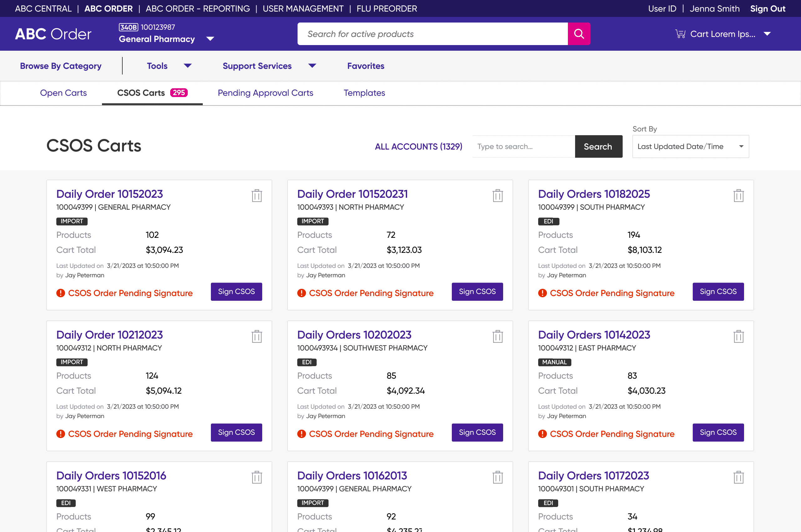801x532 pixels.
Task: Click ALL ACCOUNTS (1329) link
Action: (418, 146)
